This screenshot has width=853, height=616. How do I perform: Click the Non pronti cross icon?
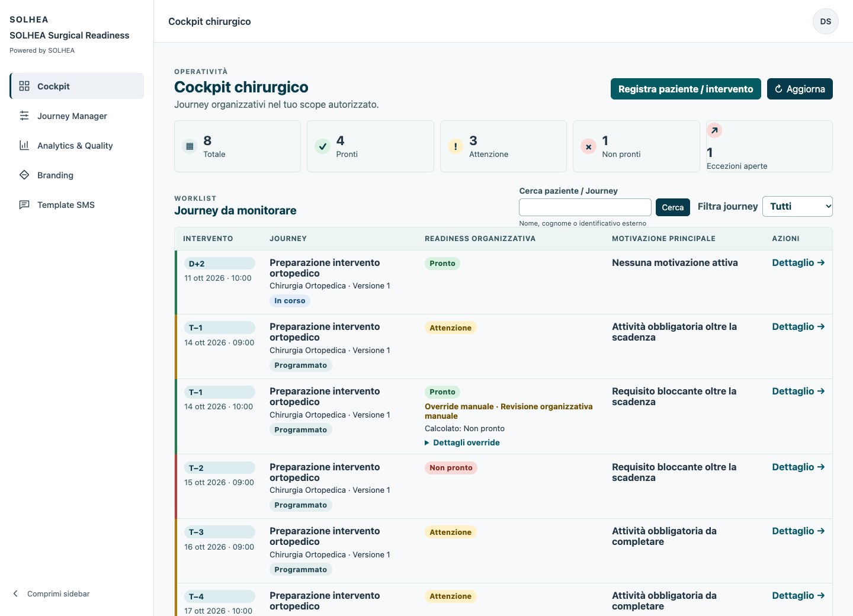pyautogui.click(x=588, y=146)
